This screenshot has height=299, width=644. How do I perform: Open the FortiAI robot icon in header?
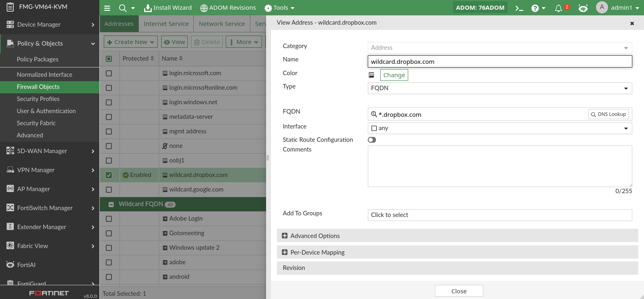pyautogui.click(x=583, y=8)
